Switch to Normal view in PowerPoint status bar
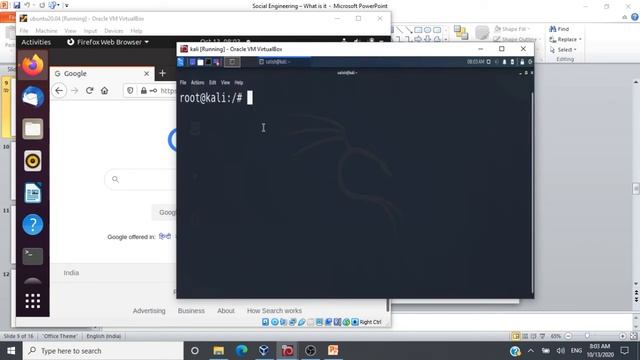This screenshot has height=360, width=640. click(516, 336)
